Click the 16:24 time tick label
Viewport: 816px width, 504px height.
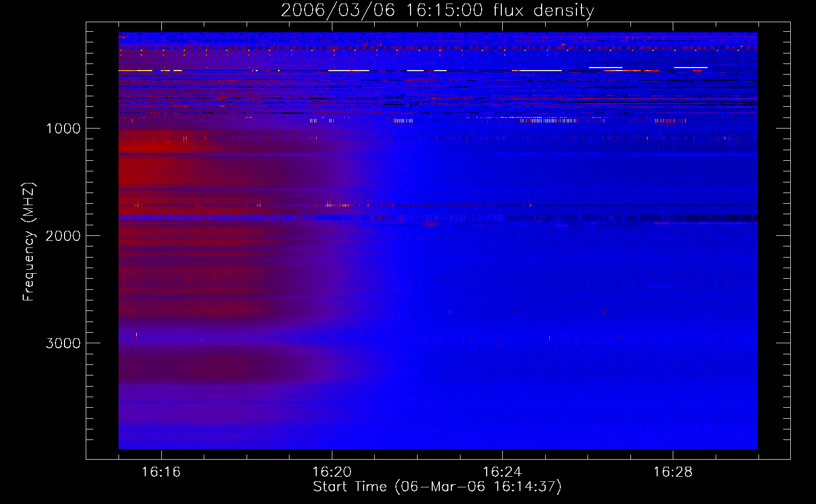point(502,472)
